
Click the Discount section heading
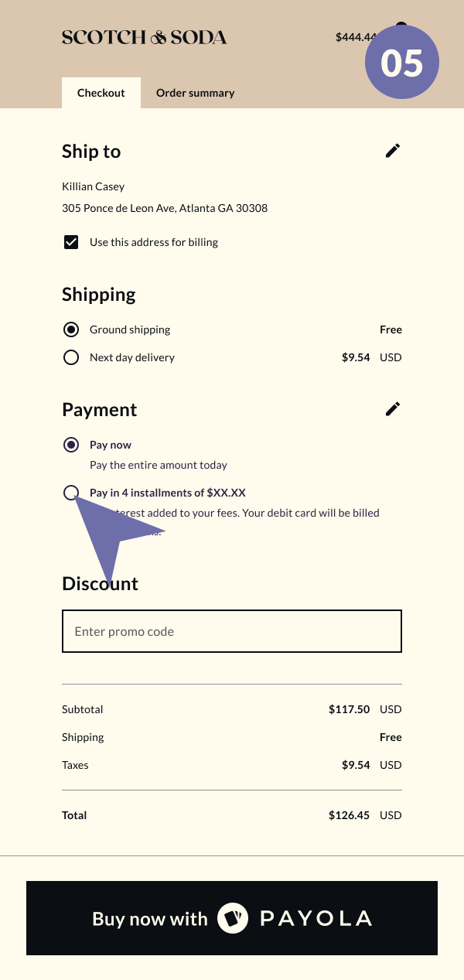100,584
